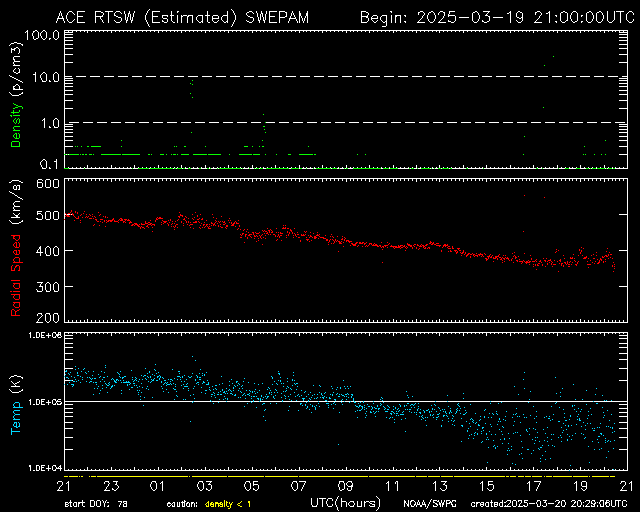Click the '500' speed tick label
Screen dimensions: 640x512
(x=48, y=215)
